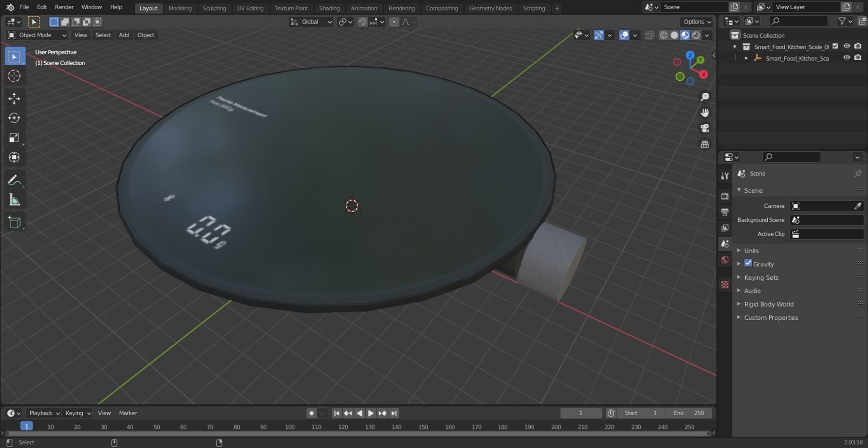
Task: Select the Scale tool
Action: pos(14,138)
